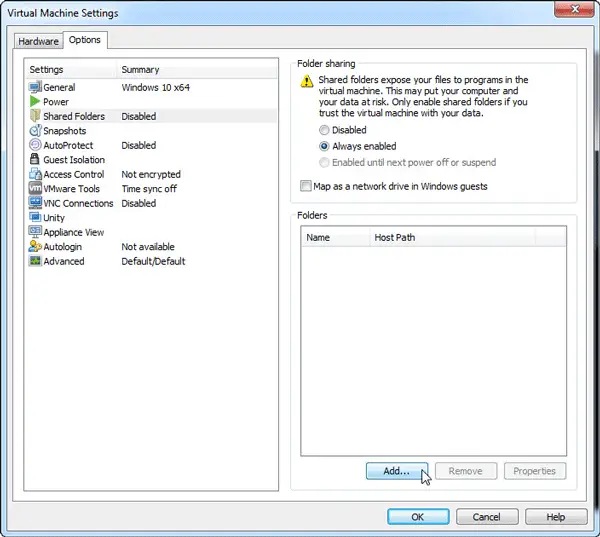Click the Guest Isolation padlock icon
The height and width of the screenshot is (537, 600).
(x=35, y=159)
